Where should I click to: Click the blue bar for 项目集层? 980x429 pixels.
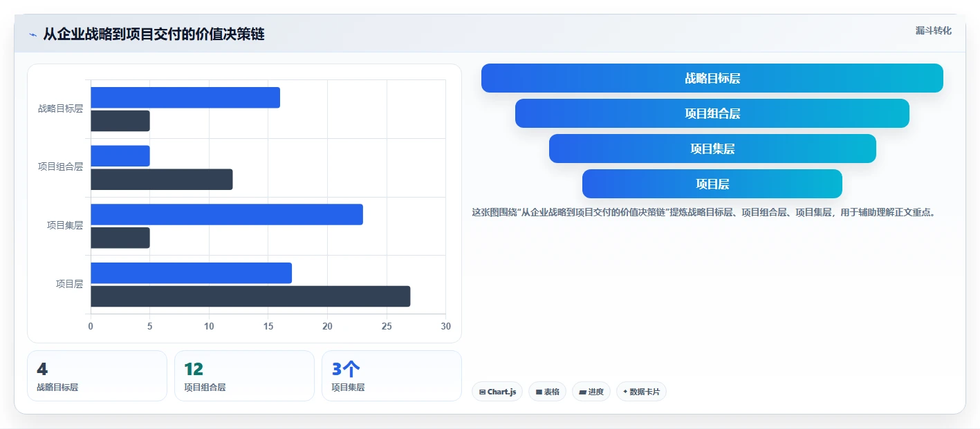[x=227, y=214]
